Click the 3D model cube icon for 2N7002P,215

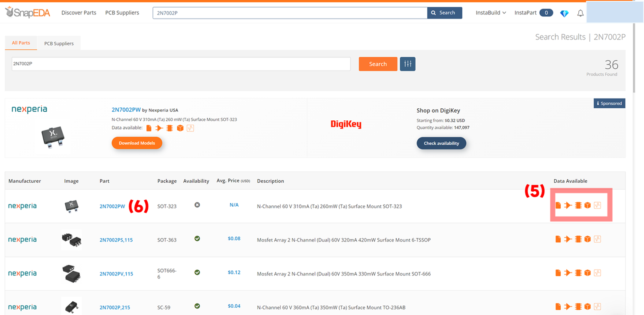tap(588, 306)
